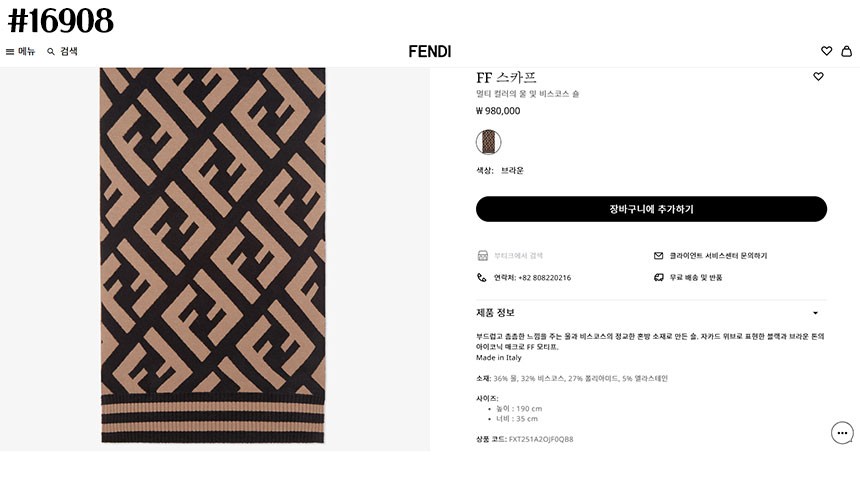Select the brown FF color swatch
The height and width of the screenshot is (492, 860).
click(489, 142)
